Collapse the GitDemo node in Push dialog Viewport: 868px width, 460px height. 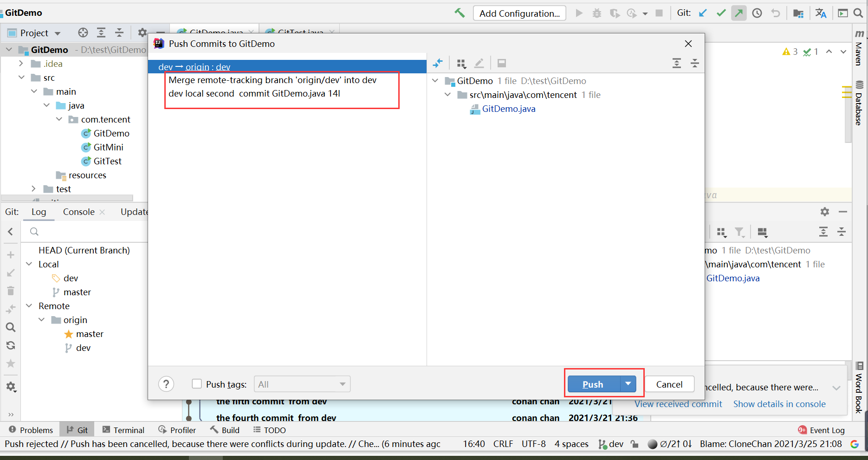pyautogui.click(x=435, y=81)
